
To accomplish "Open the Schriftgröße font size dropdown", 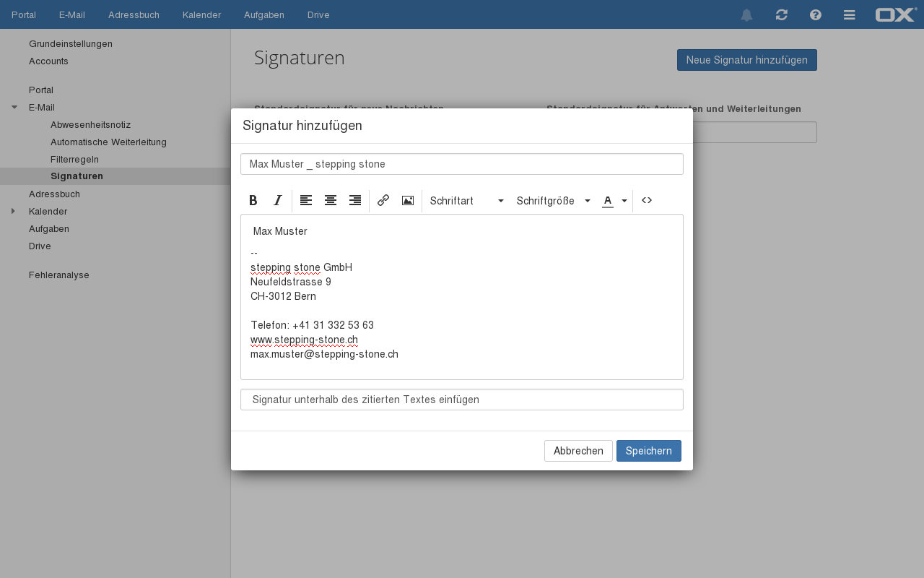I will (x=553, y=201).
